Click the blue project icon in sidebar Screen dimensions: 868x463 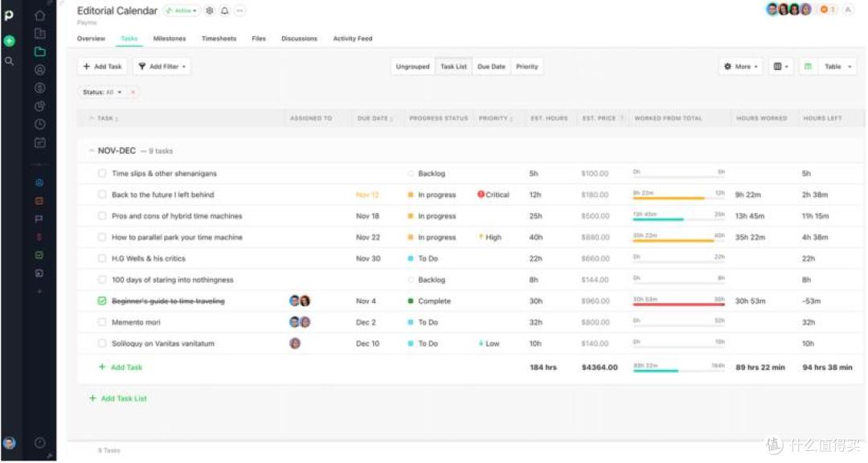[x=39, y=182]
